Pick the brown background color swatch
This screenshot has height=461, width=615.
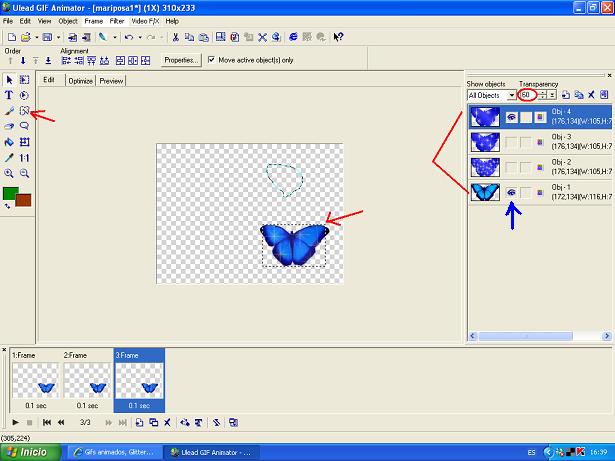(x=24, y=200)
